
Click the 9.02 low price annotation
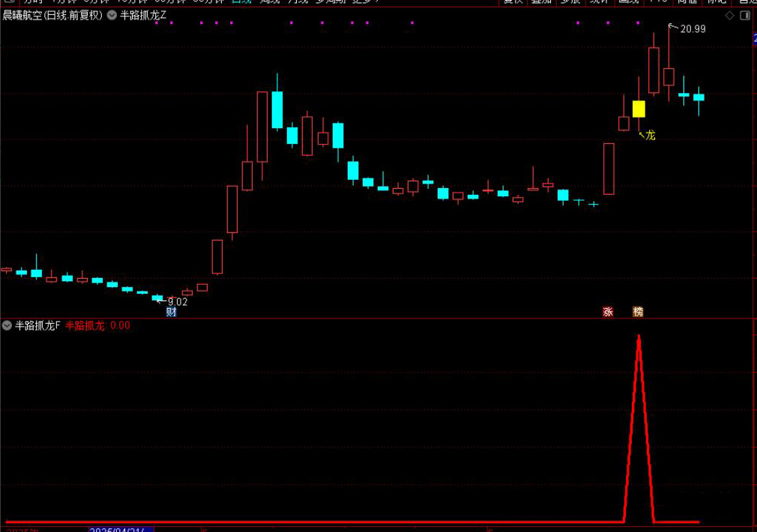click(x=177, y=302)
